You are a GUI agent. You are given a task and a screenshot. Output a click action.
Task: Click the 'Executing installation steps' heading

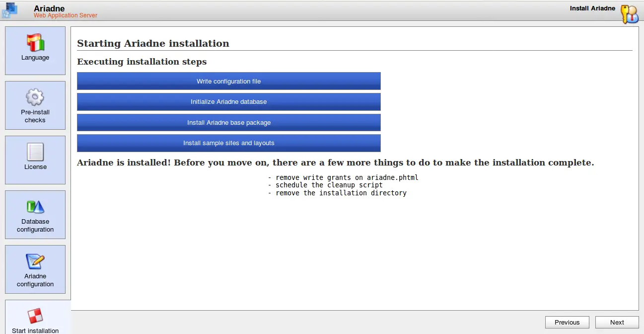[x=142, y=62]
